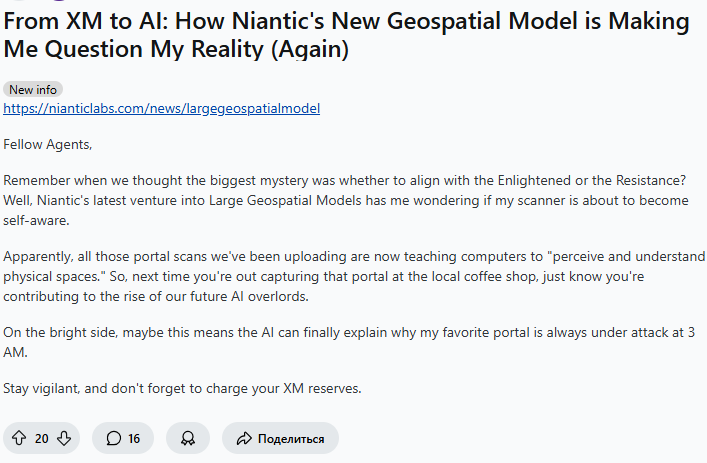
Task: Click the "Fellow Agents," greeting line
Action: click(47, 144)
